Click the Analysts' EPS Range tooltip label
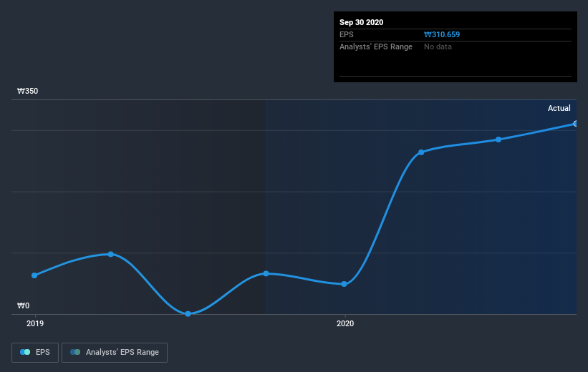588x372 pixels. 376,46
